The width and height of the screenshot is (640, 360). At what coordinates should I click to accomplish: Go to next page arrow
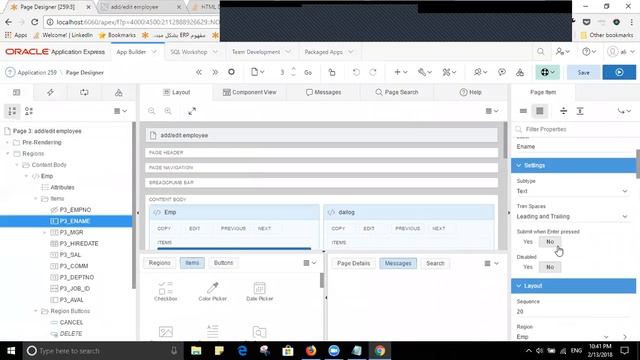click(215, 72)
